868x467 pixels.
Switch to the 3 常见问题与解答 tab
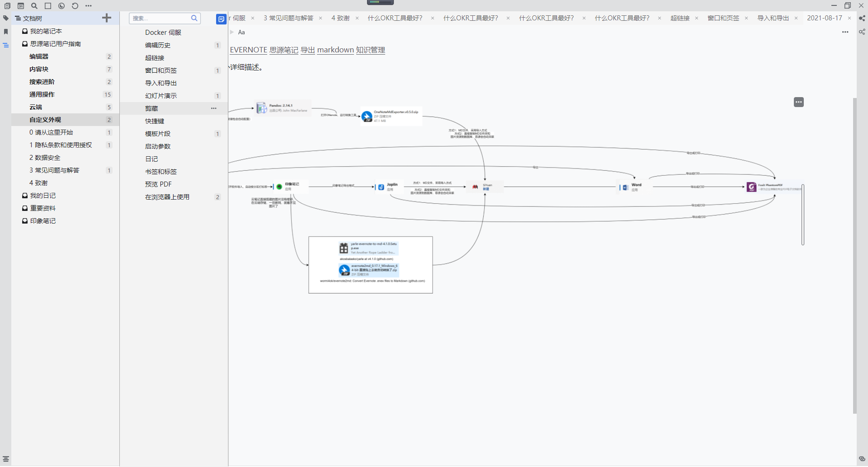(288, 18)
